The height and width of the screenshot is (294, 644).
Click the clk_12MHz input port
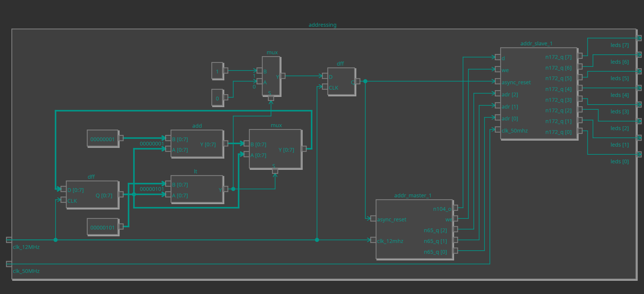9,240
